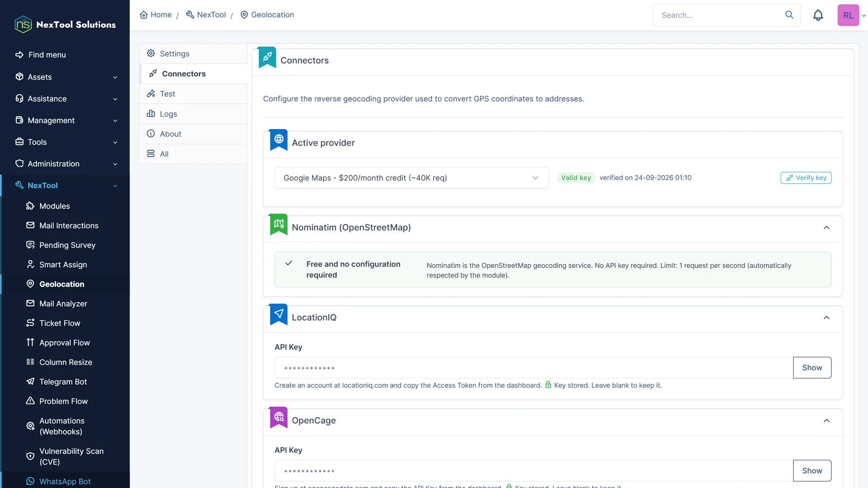Viewport: 868px width, 488px height.
Task: Switch to the About tab
Action: pyautogui.click(x=193, y=134)
